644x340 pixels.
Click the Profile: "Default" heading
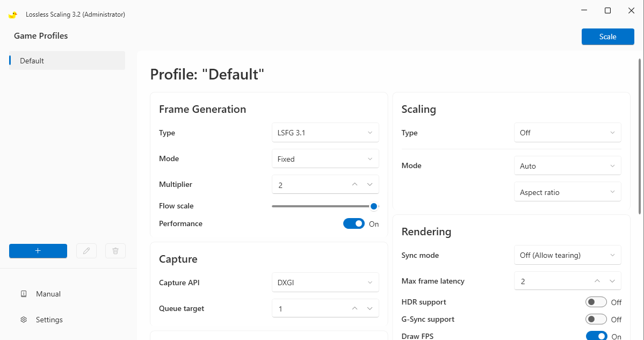point(207,74)
